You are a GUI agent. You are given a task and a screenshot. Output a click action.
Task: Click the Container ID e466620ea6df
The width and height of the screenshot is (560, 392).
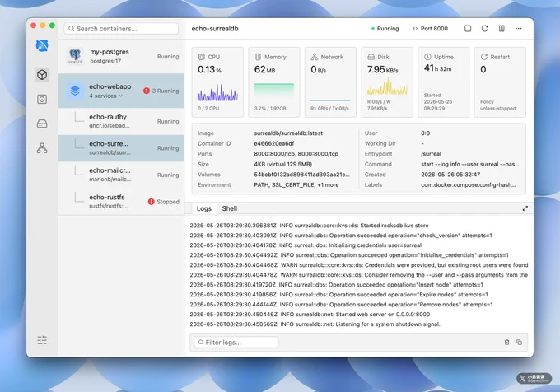(x=274, y=143)
